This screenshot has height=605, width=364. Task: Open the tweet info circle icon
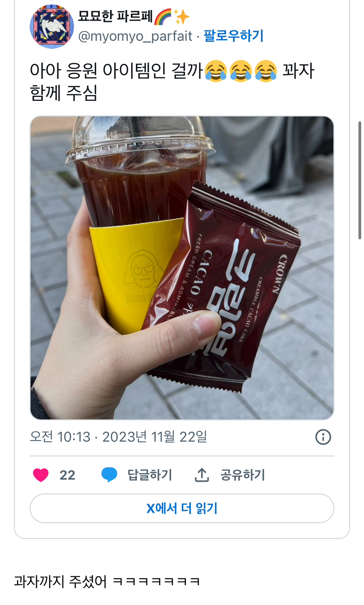pos(323,437)
